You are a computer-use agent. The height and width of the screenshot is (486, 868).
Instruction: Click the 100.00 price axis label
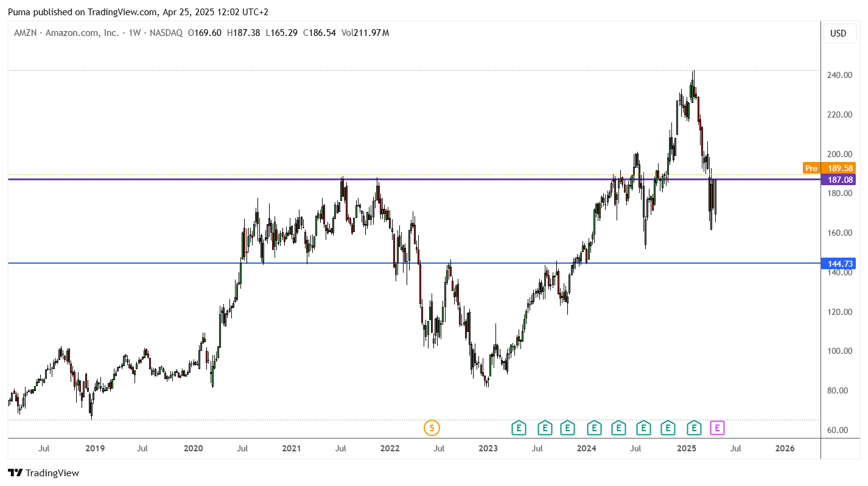tap(838, 351)
